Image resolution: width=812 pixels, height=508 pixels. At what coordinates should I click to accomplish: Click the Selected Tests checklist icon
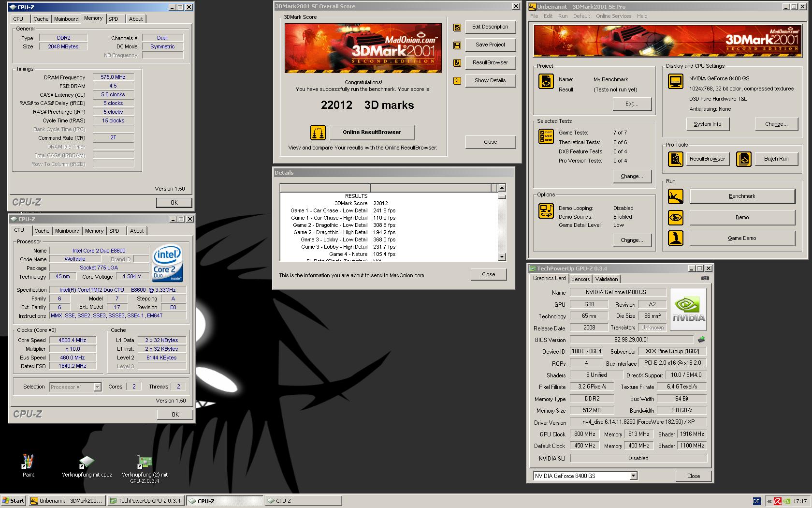(546, 136)
